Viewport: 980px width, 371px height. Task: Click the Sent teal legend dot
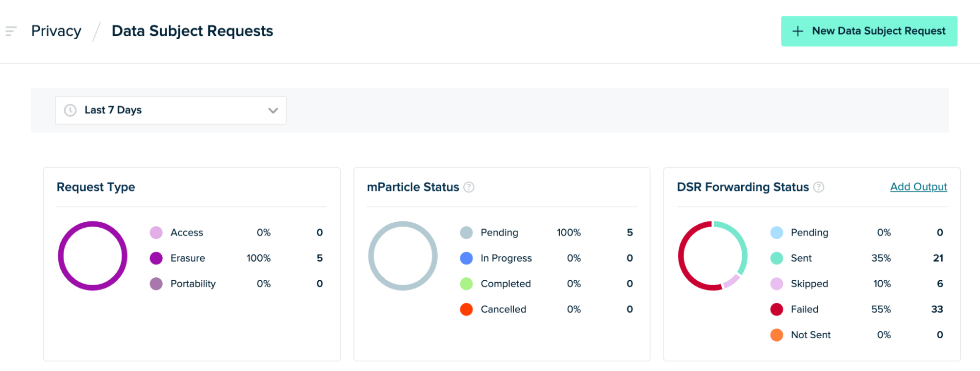tap(777, 258)
